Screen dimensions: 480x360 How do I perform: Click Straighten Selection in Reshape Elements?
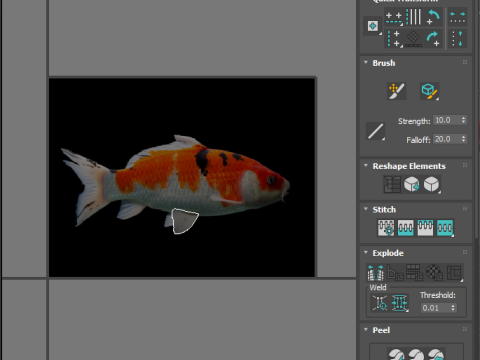point(392,184)
